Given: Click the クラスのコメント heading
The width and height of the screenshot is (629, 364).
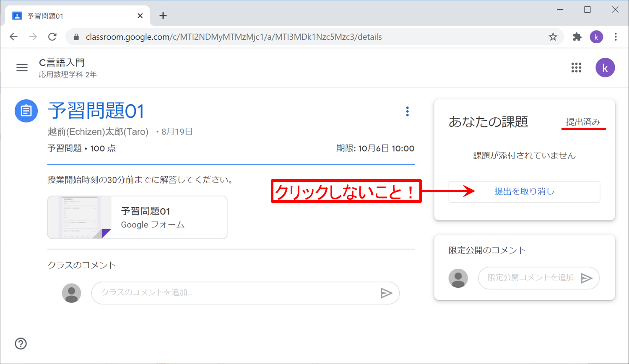Looking at the screenshot, I should [82, 265].
